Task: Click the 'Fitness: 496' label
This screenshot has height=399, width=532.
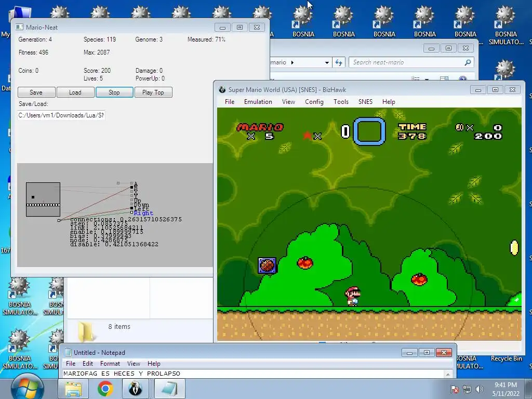Action: click(34, 52)
